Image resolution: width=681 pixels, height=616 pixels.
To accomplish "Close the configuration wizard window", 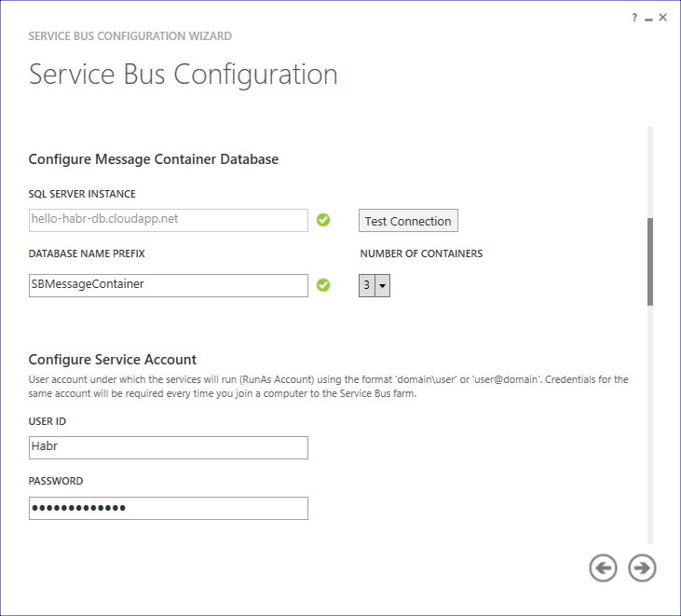I will tap(662, 18).
